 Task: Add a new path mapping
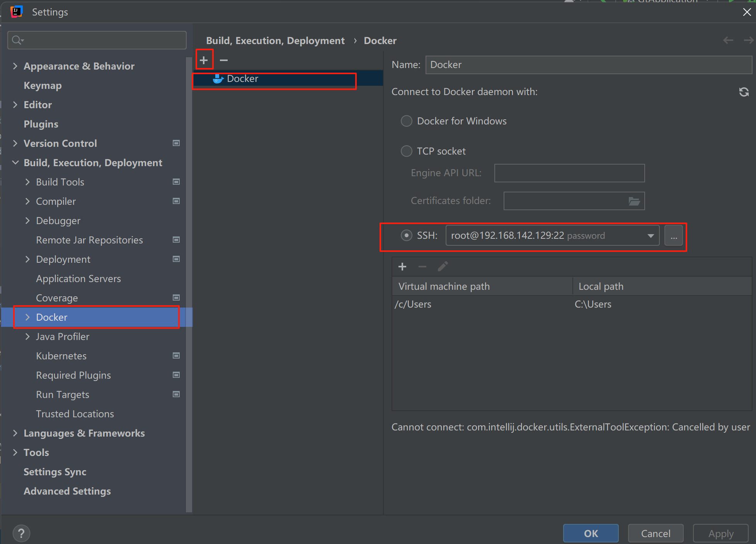click(402, 267)
